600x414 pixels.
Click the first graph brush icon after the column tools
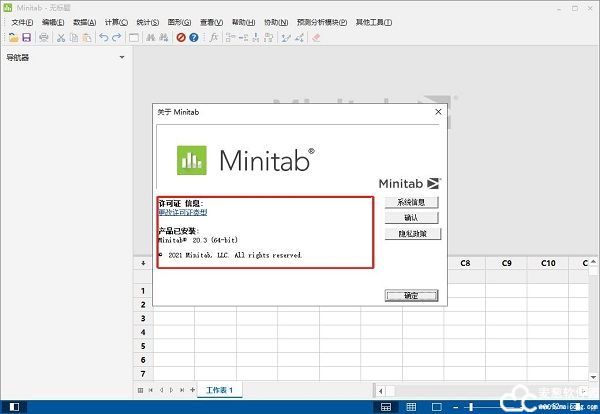(x=286, y=37)
